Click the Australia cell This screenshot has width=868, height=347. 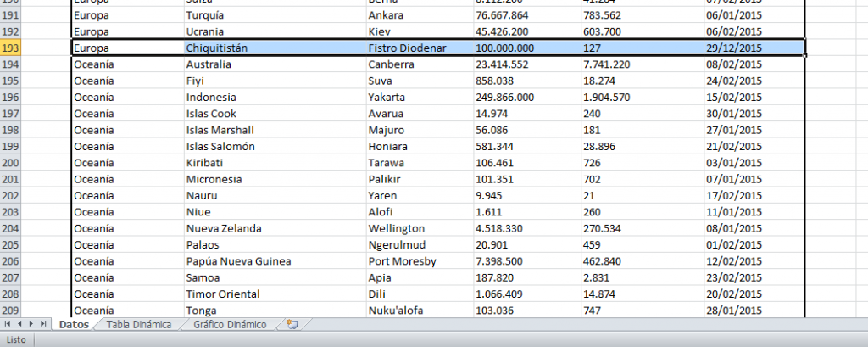pyautogui.click(x=275, y=64)
